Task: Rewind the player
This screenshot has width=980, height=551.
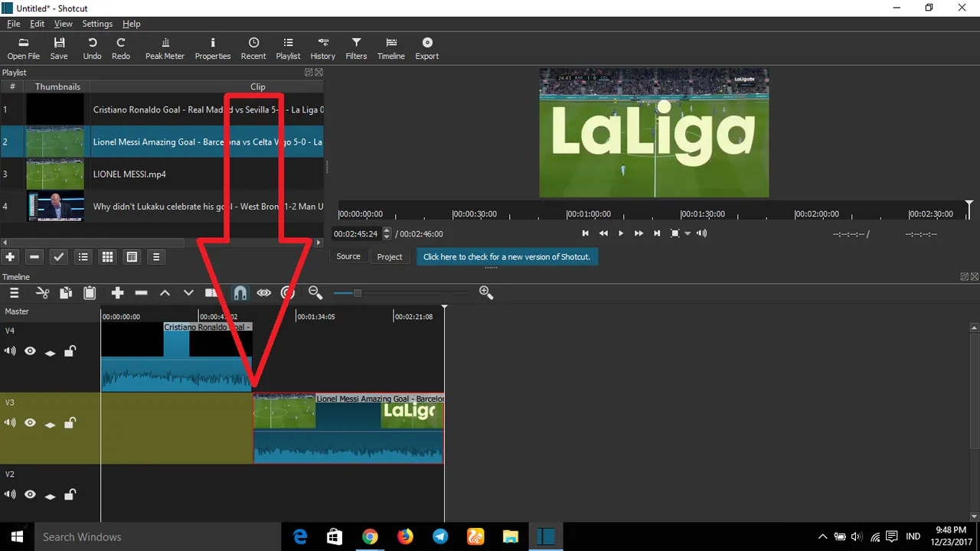Action: (x=603, y=233)
